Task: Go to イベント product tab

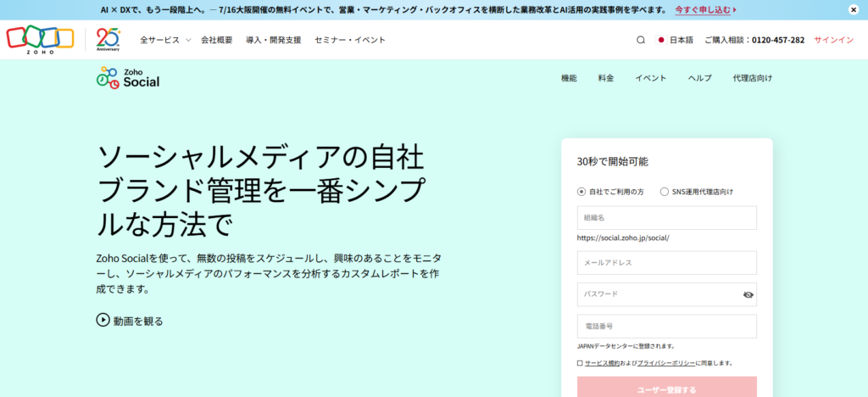Action: pyautogui.click(x=651, y=78)
